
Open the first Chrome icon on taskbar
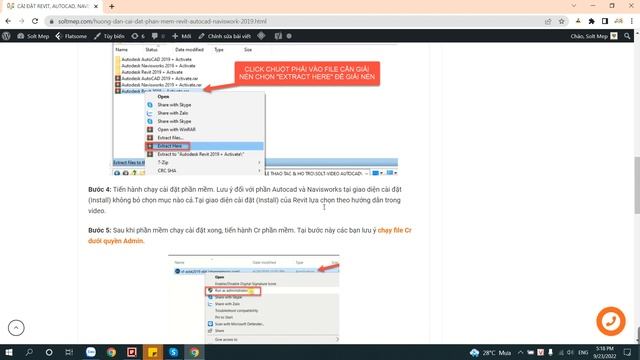click(x=111, y=352)
